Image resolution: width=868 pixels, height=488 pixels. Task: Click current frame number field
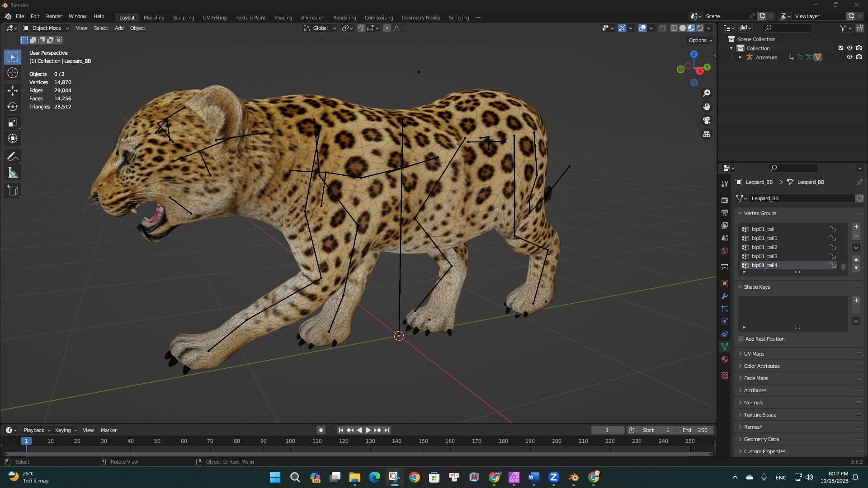pos(607,430)
